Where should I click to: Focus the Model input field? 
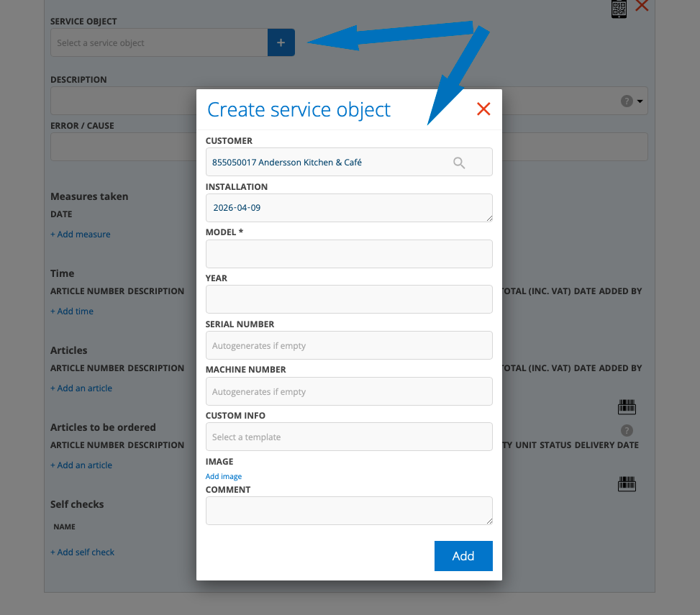pyautogui.click(x=349, y=254)
